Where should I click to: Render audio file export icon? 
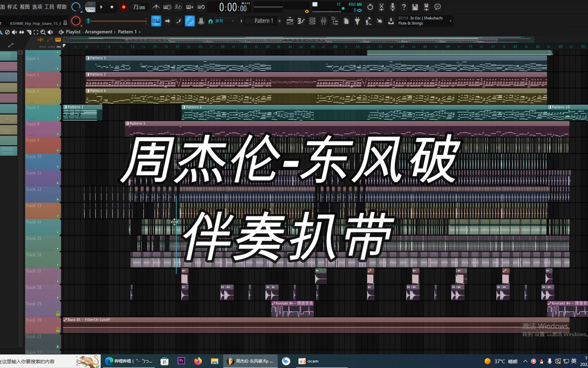point(426,7)
